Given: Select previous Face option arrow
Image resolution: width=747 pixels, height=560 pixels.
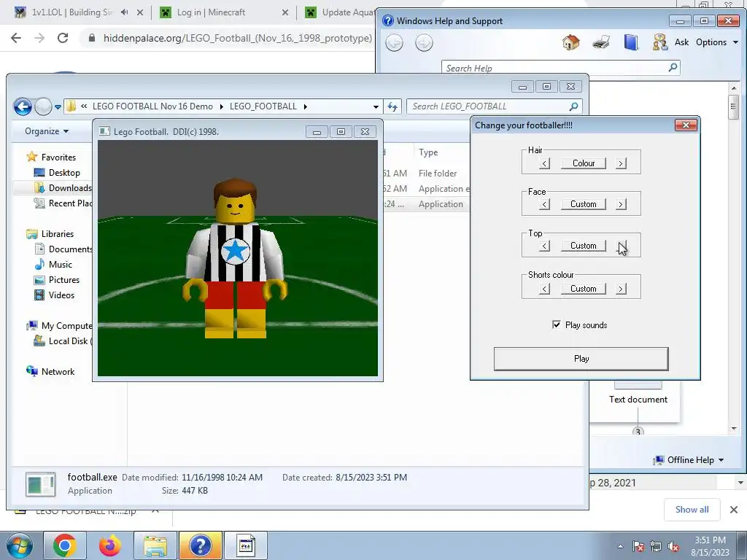Looking at the screenshot, I should (544, 204).
